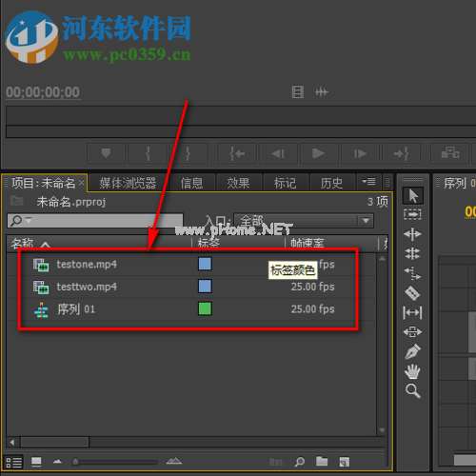The height and width of the screenshot is (476, 476).
Task: Click the 25.00 fps value for 序列 01
Action: click(313, 308)
